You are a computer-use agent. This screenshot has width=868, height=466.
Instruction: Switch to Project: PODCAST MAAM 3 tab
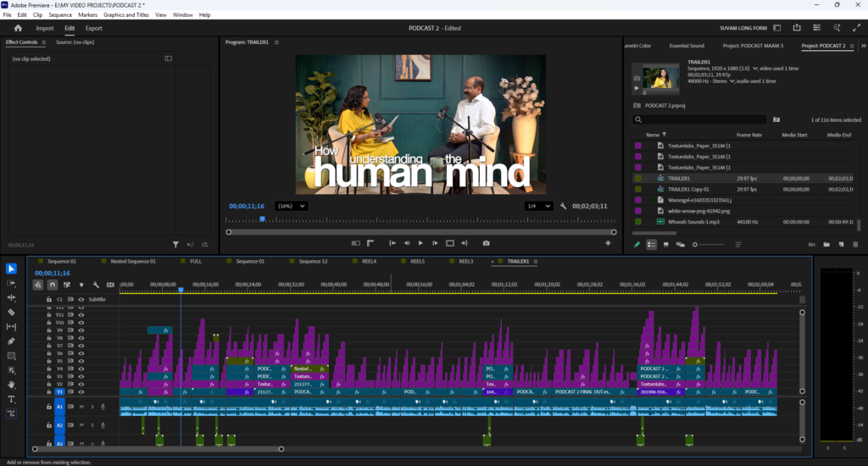point(753,46)
